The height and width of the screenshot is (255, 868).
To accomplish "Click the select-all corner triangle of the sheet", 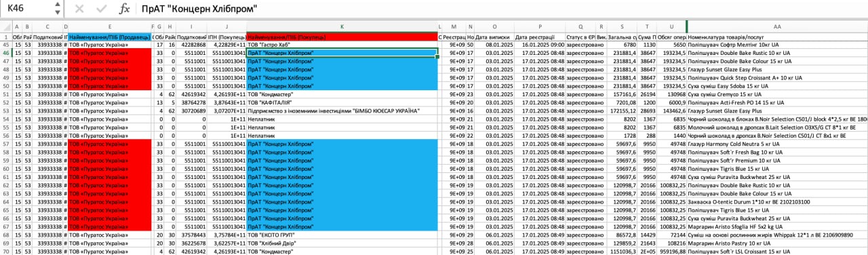I will tap(6, 26).
